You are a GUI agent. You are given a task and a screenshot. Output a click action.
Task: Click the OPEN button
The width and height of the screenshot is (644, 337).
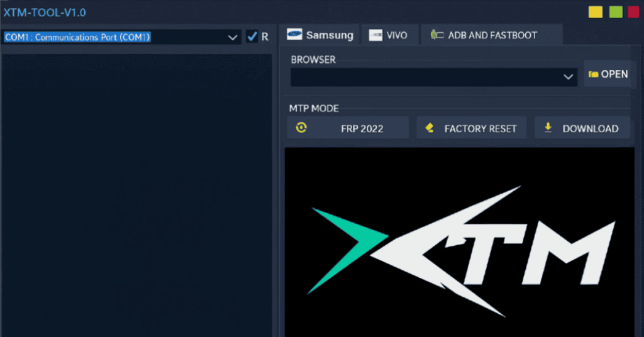(608, 74)
